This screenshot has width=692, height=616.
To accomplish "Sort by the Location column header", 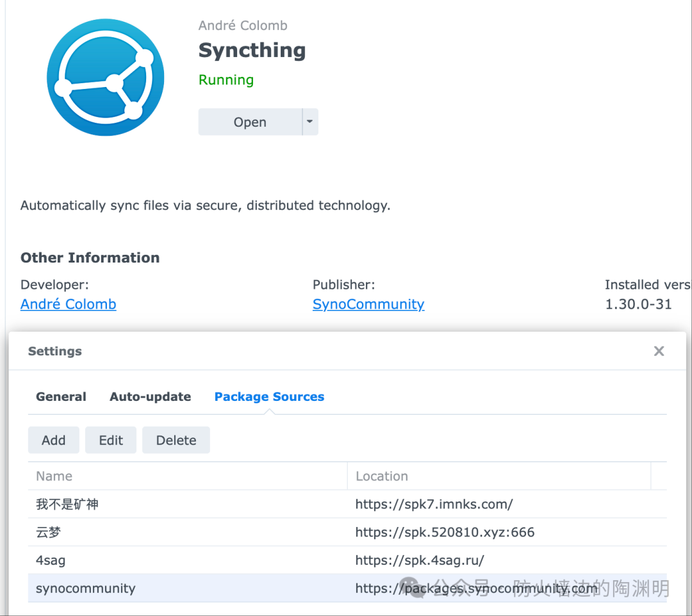I will [382, 476].
